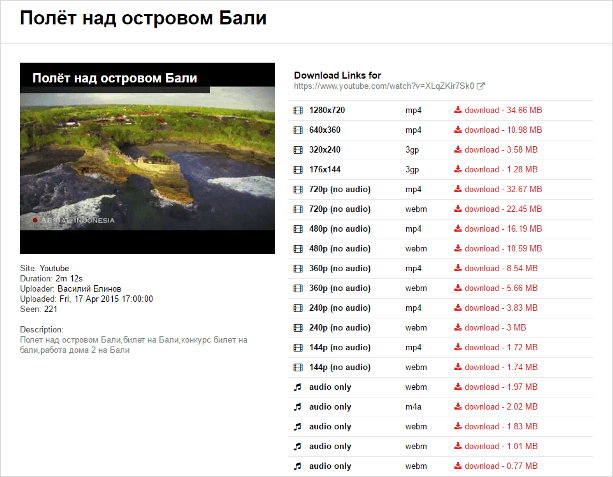Viewport: 613px width, 477px height.
Task: Click the Download Links for heading
Action: (337, 75)
